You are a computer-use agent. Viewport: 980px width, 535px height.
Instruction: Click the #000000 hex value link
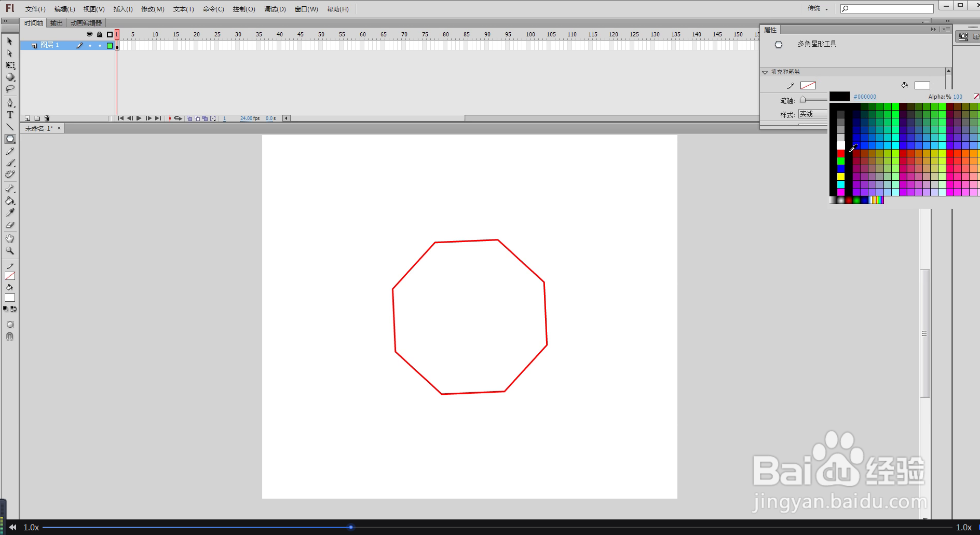pyautogui.click(x=865, y=97)
